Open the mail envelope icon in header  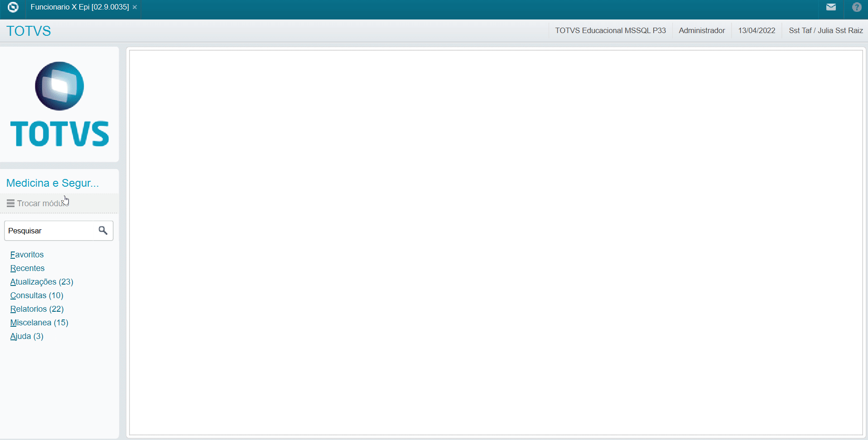[831, 7]
